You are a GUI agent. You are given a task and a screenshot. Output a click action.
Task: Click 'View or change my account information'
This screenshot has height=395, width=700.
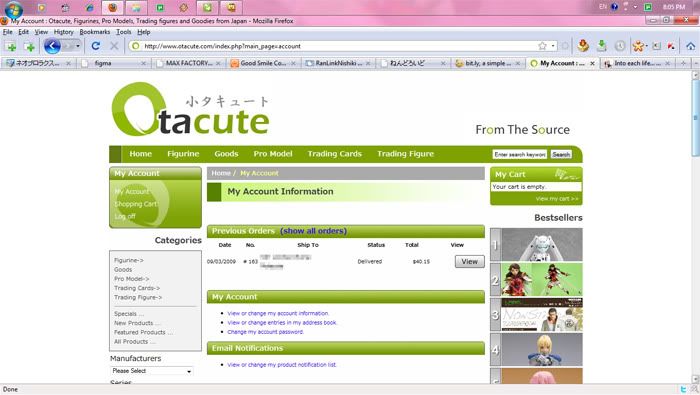pos(278,313)
